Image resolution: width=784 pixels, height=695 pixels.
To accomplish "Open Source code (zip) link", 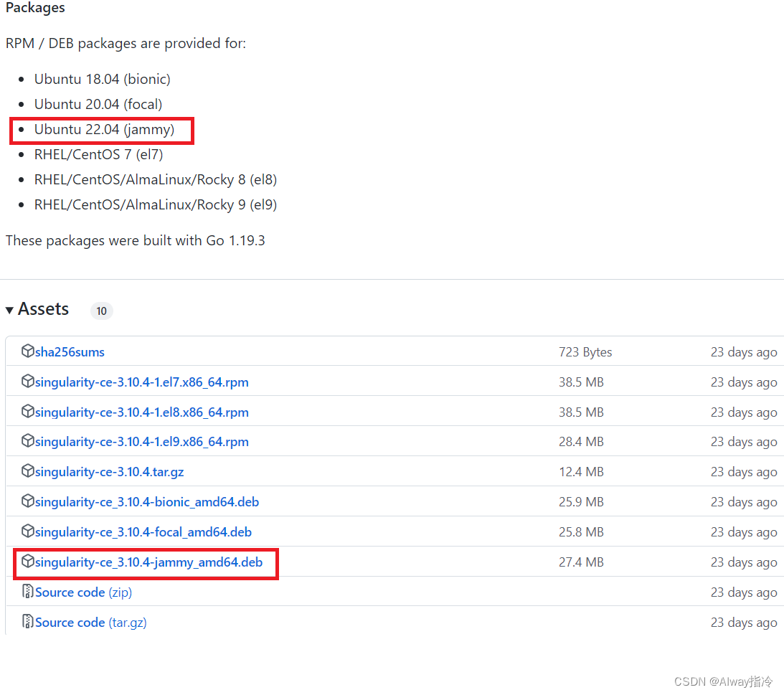I will tap(83, 592).
